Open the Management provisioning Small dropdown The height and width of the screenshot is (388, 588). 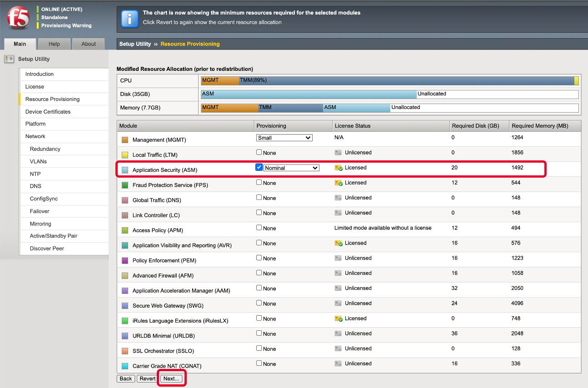284,138
